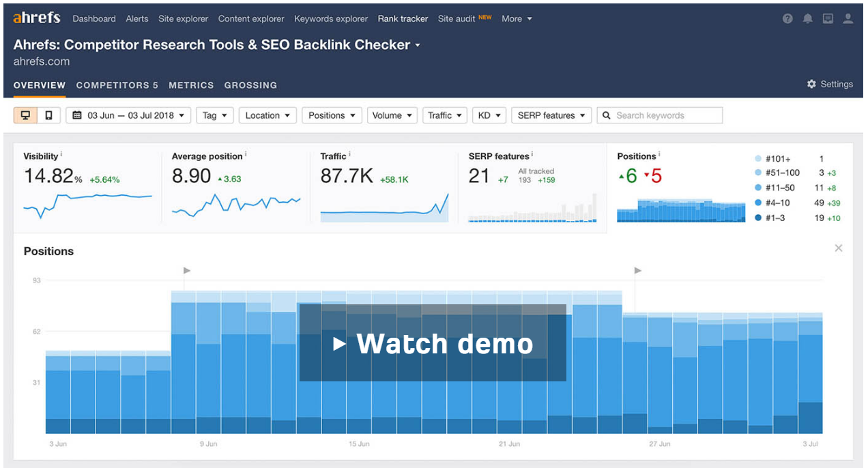Screen dimensions: 868x468
Task: Open the SERP features filter dropdown
Action: pos(551,115)
